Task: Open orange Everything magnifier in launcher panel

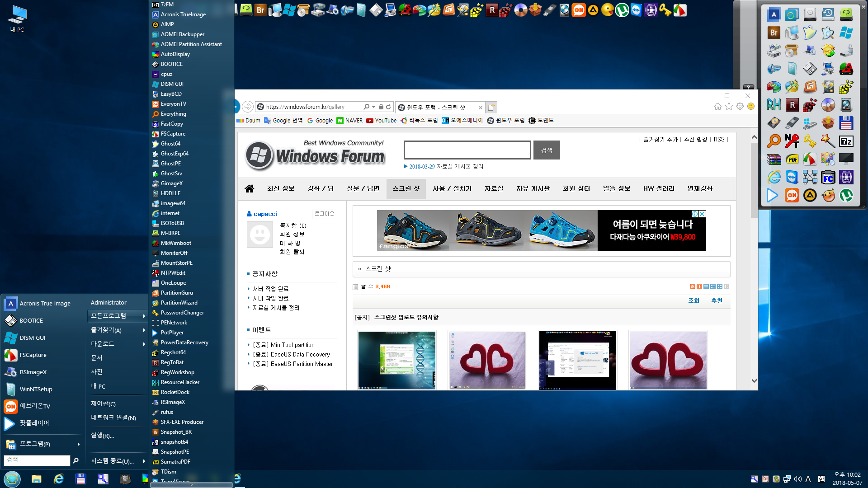Action: (774, 141)
